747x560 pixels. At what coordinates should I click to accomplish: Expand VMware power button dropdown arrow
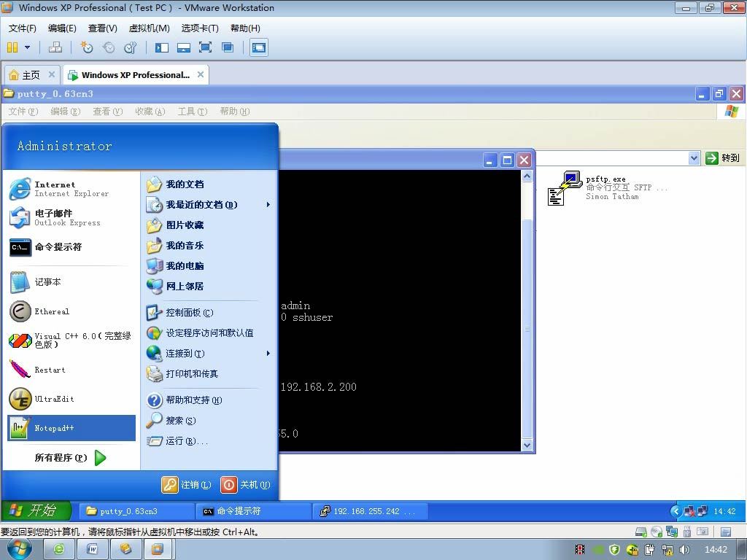[x=27, y=47]
